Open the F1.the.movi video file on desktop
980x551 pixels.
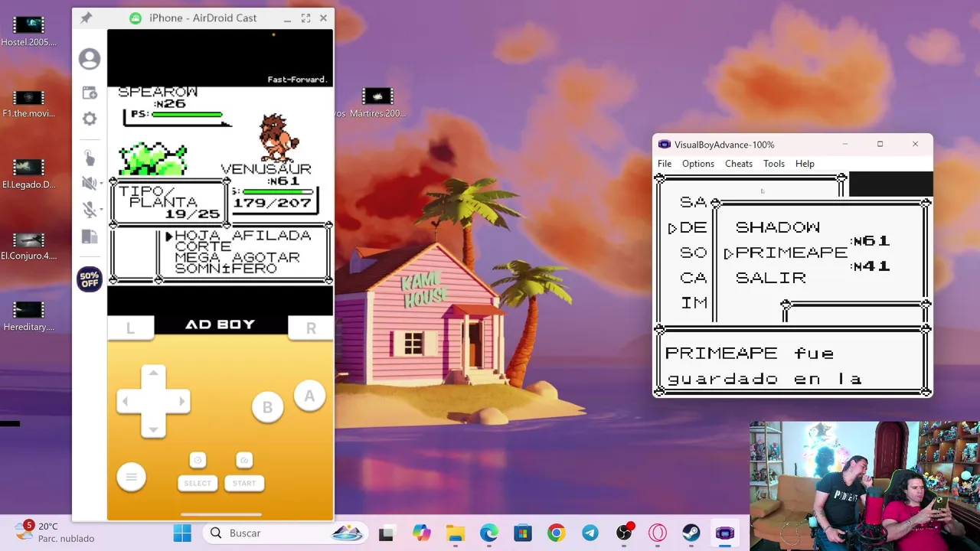coord(28,103)
